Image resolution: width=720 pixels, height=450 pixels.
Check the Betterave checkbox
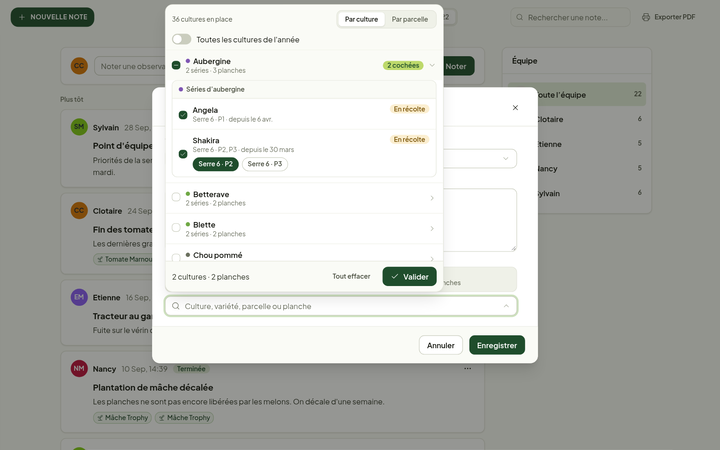(176, 197)
